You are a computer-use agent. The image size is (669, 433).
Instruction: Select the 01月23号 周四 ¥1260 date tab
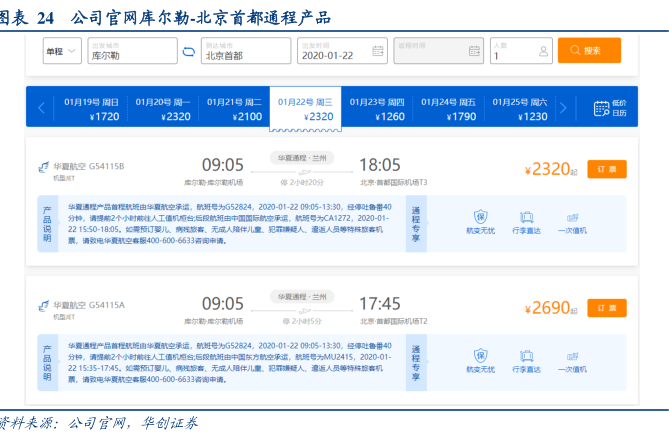click(x=377, y=108)
